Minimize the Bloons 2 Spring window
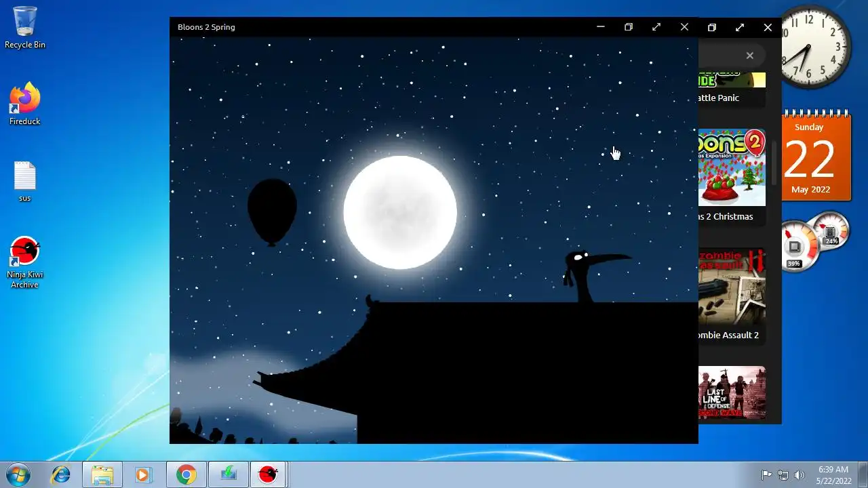The height and width of the screenshot is (488, 868). tap(600, 27)
